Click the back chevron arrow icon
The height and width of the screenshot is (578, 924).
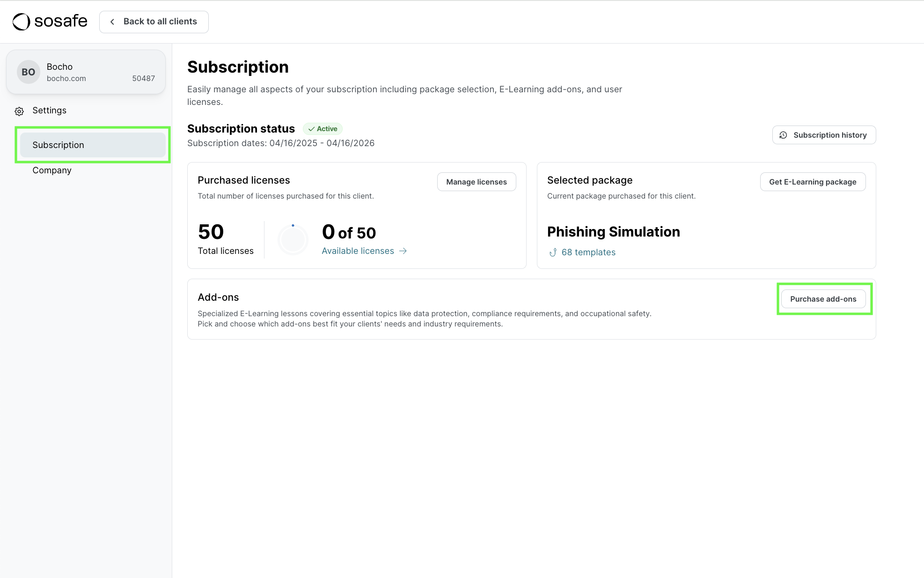112,22
